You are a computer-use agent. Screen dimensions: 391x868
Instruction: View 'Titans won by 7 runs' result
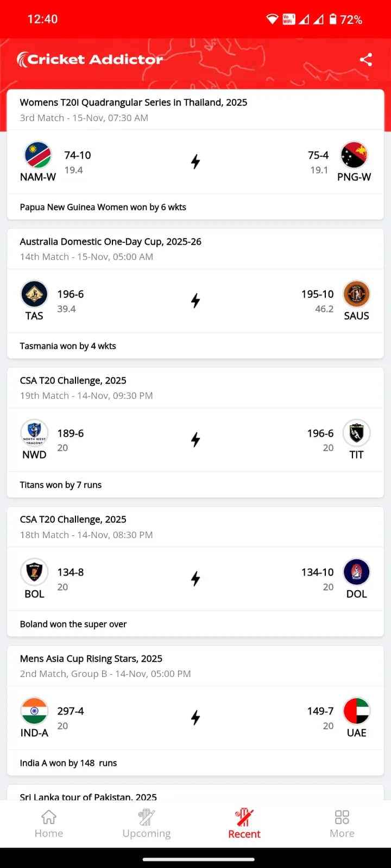coord(61,485)
